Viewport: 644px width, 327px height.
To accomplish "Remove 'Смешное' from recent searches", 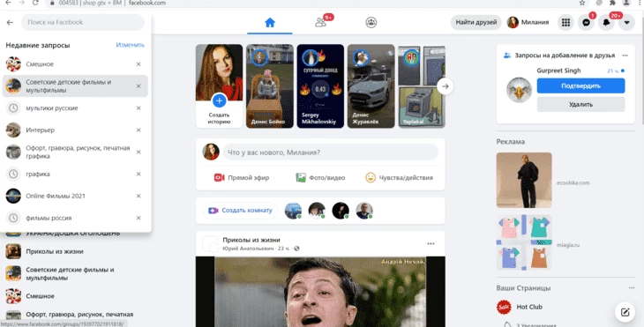I will [x=139, y=64].
